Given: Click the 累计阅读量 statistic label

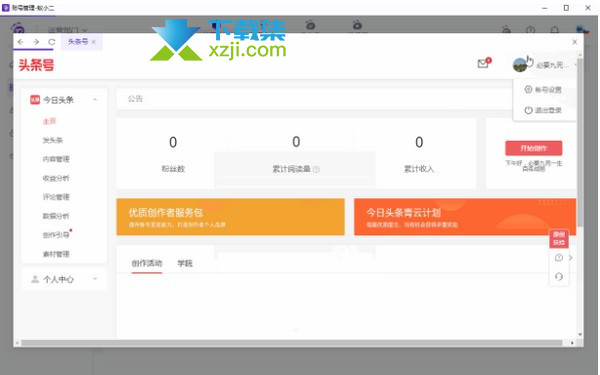Looking at the screenshot, I should [x=291, y=169].
